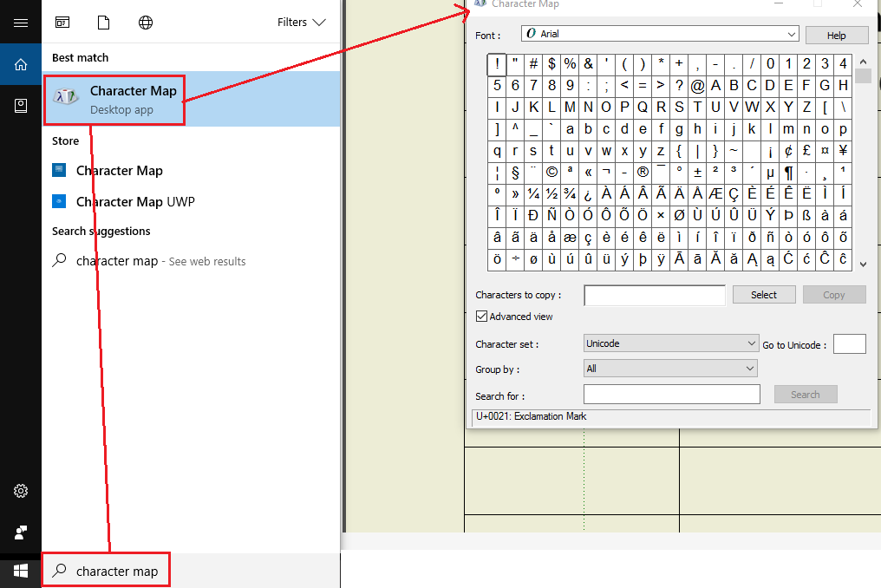The image size is (881, 588).
Task: Open the notebook icon in the sidebar
Action: [x=21, y=106]
